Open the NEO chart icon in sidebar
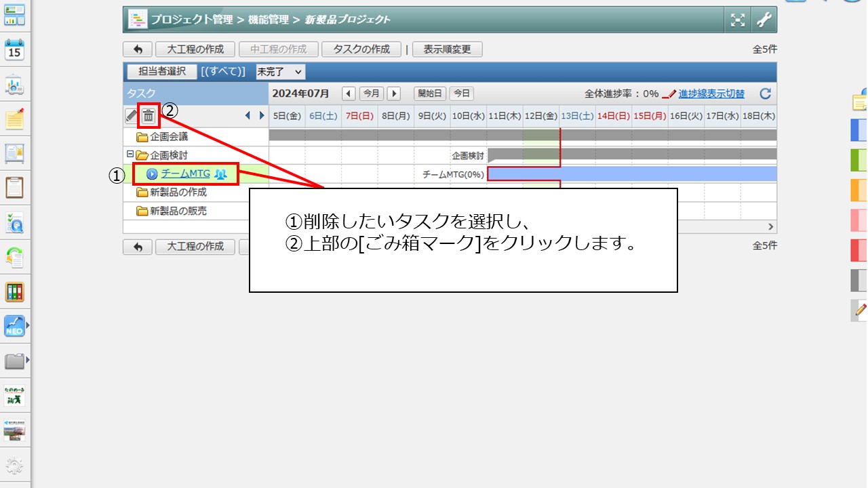Image resolution: width=868 pixels, height=488 pixels. click(x=14, y=326)
